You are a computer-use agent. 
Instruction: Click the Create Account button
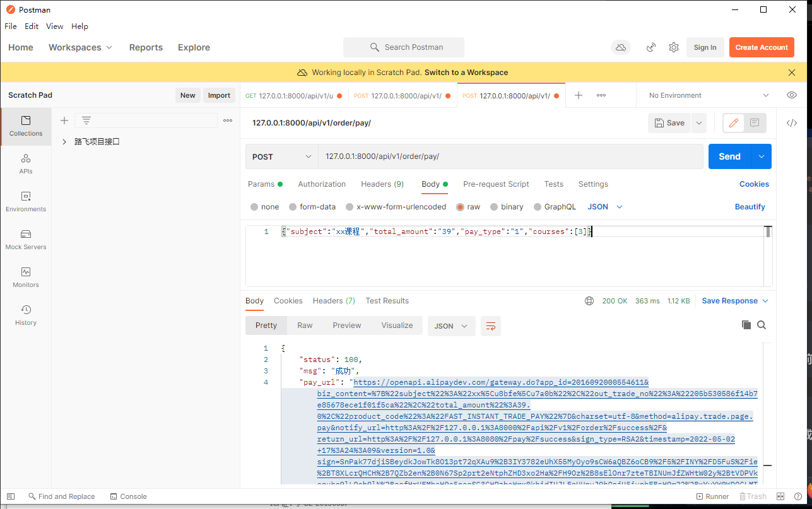pyautogui.click(x=762, y=47)
